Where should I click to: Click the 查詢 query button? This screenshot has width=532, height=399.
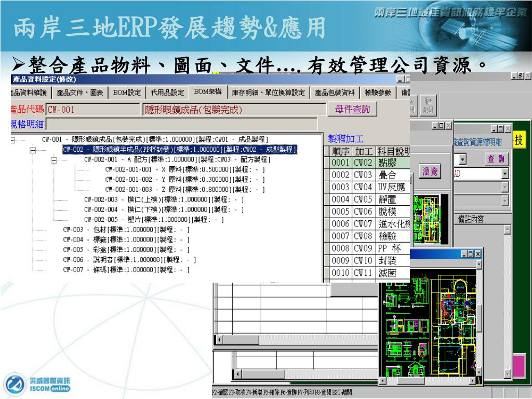coord(496,159)
